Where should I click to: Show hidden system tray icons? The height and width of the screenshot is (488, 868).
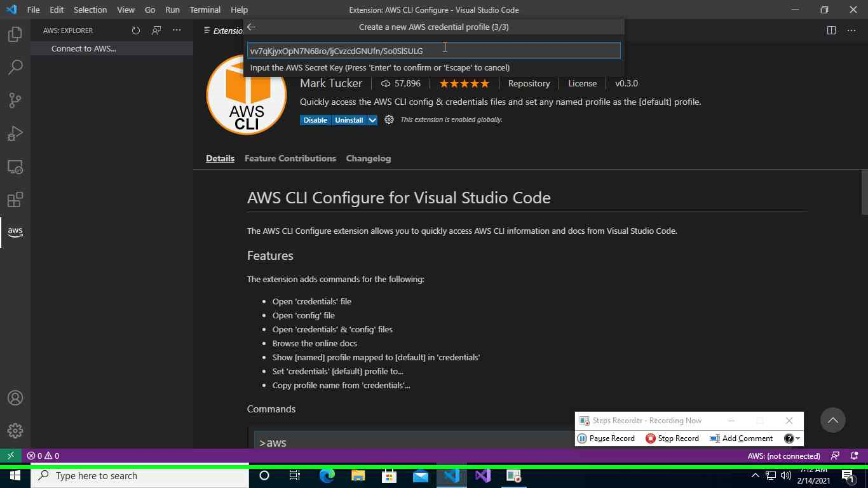tap(755, 475)
